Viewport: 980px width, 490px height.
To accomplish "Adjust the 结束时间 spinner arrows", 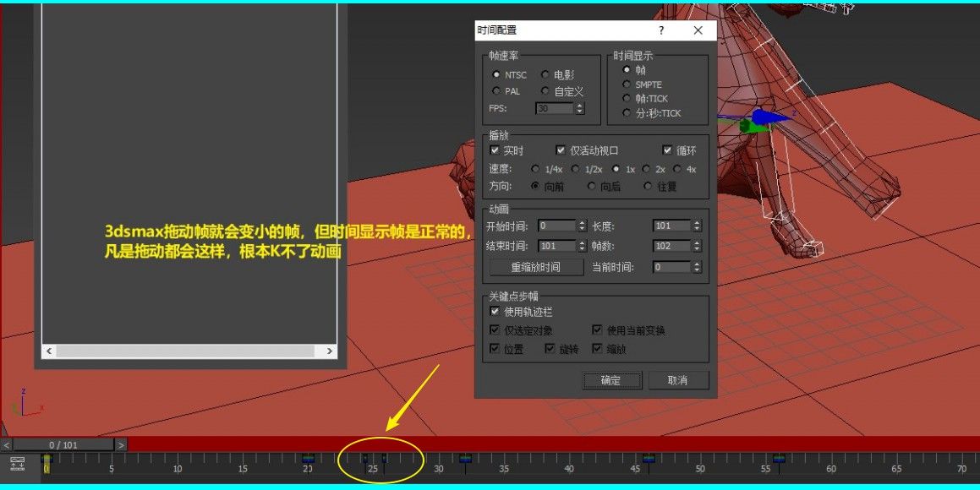I will 582,246.
